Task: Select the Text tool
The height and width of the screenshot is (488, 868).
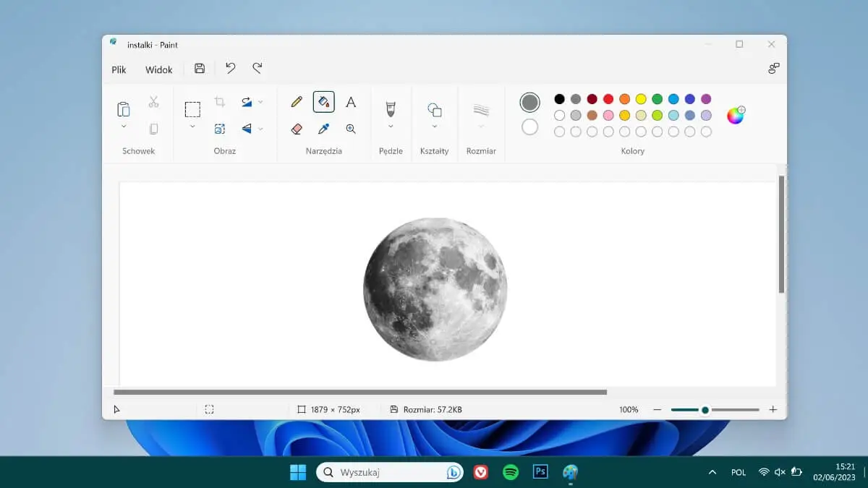Action: [x=351, y=102]
